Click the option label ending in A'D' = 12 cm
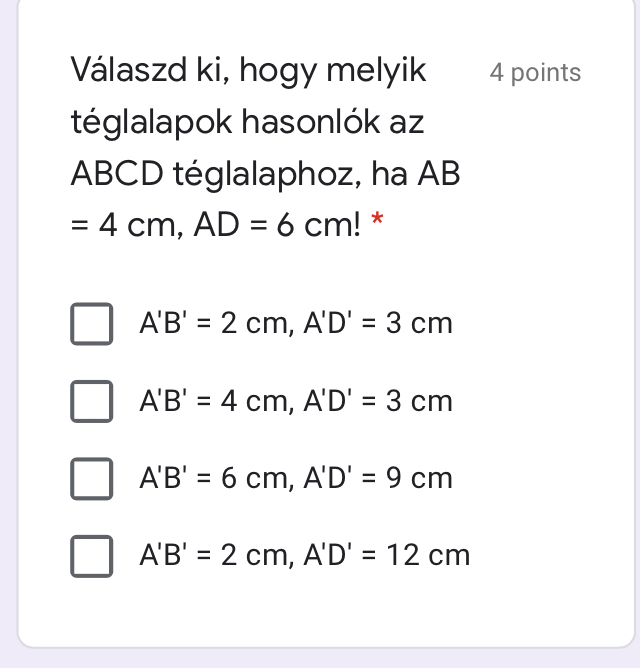 point(304,555)
